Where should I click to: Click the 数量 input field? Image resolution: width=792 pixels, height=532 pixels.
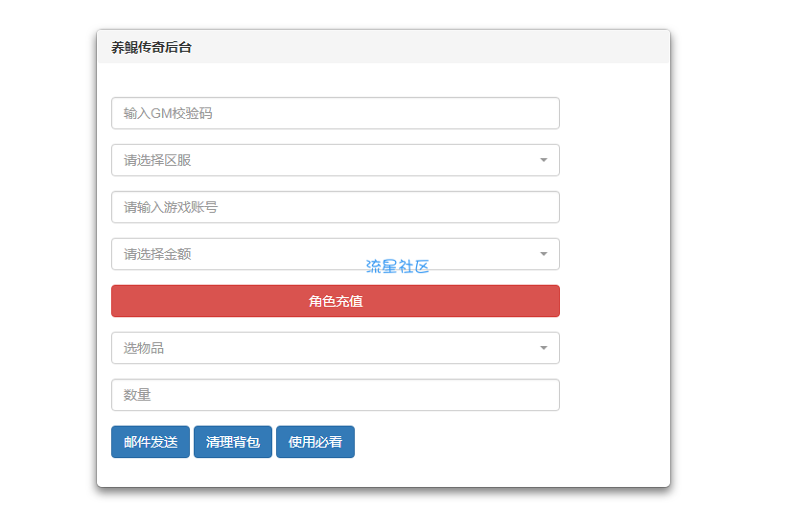click(336, 395)
